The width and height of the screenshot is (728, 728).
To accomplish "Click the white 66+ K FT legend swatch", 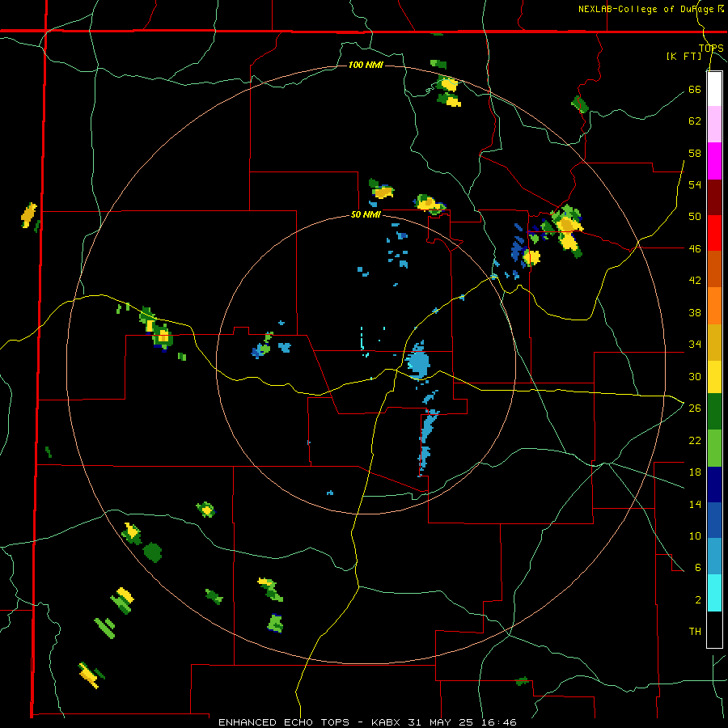I will (x=714, y=89).
